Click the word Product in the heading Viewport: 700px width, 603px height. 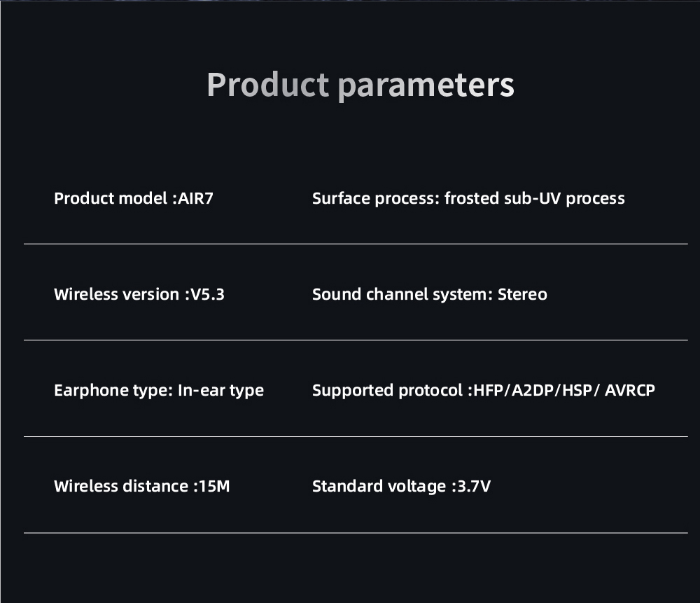tap(268, 85)
